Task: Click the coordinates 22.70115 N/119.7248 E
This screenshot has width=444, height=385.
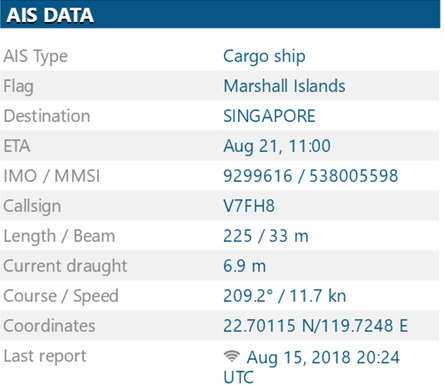Action: 316,326
